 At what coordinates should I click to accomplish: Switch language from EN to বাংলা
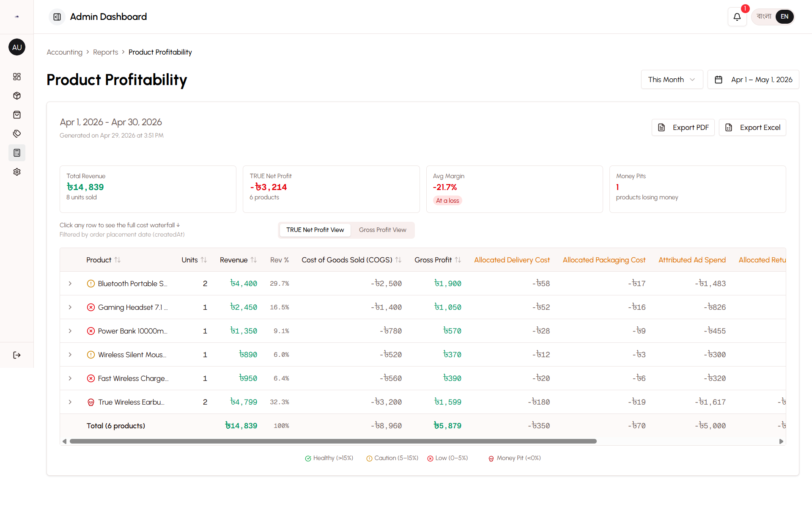(764, 17)
